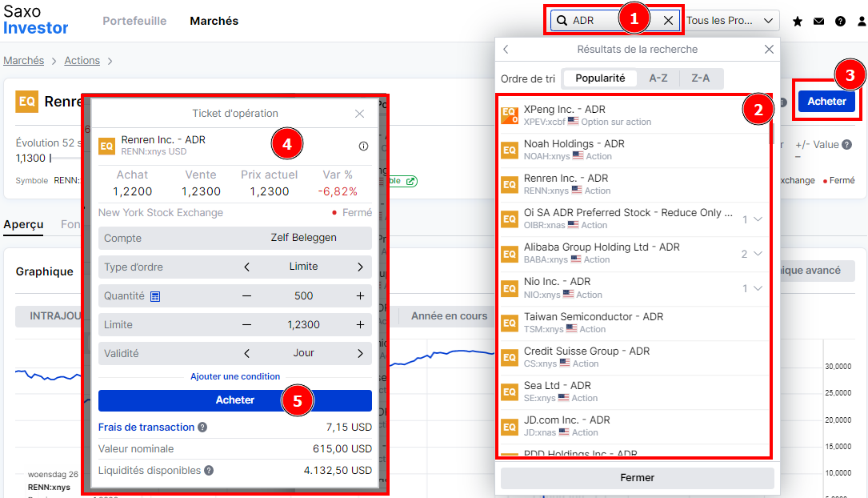Screen dimensions: 868x498
Task: Select next order type with right arrow
Action: pos(360,267)
